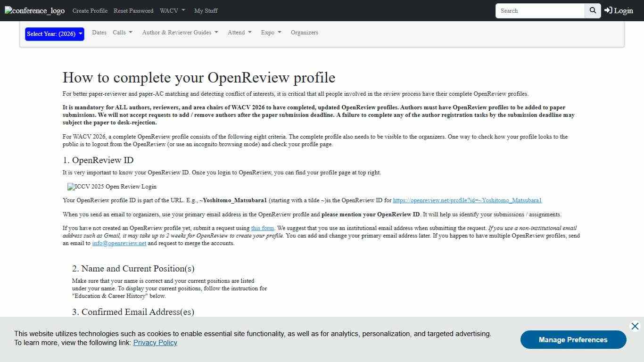Click inside the Search input field
The width and height of the screenshot is (644, 362).
pos(540,10)
